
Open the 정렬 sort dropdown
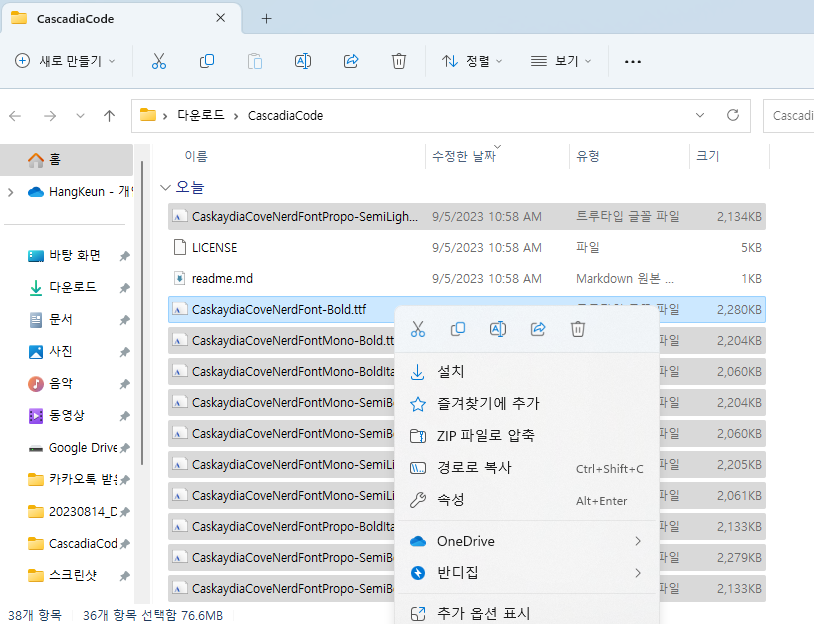click(x=472, y=61)
